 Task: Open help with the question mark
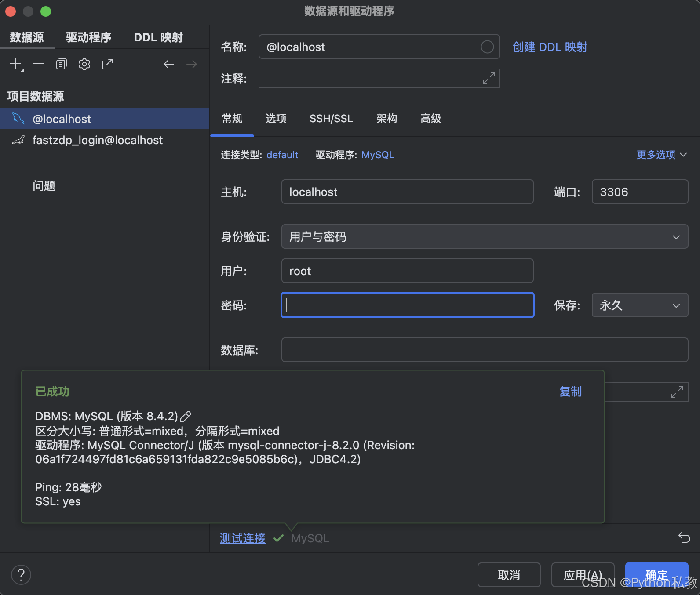tap(21, 575)
